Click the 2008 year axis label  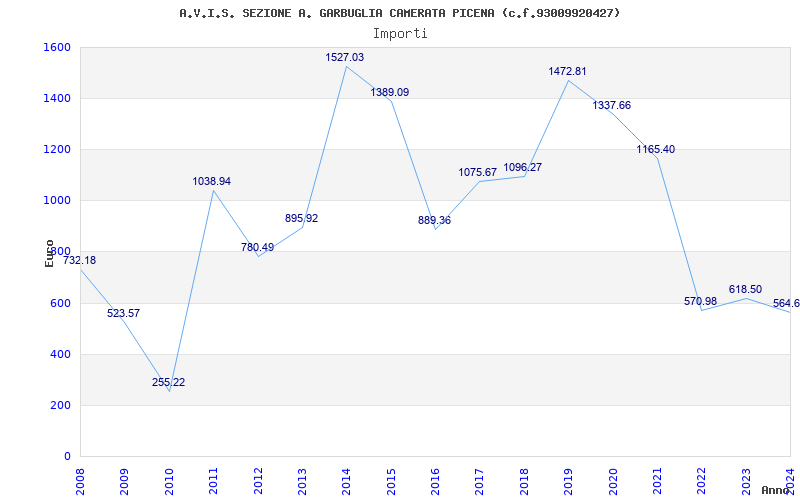(x=80, y=481)
